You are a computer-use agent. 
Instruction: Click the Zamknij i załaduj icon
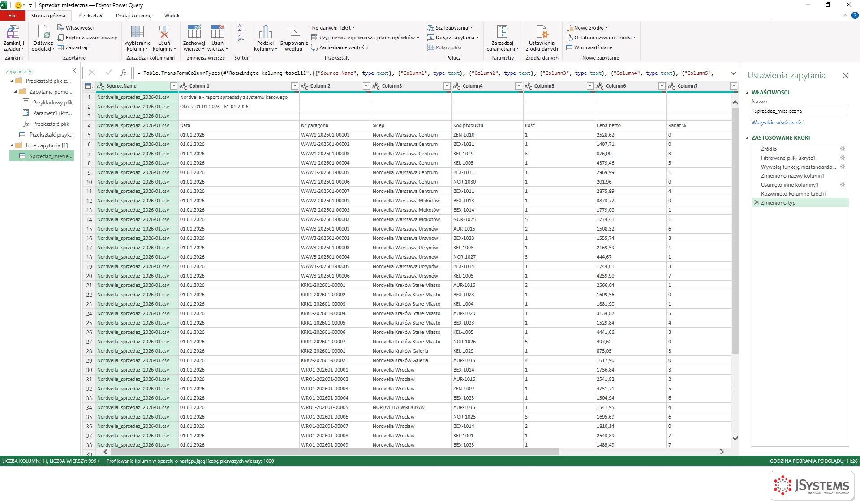(13, 32)
